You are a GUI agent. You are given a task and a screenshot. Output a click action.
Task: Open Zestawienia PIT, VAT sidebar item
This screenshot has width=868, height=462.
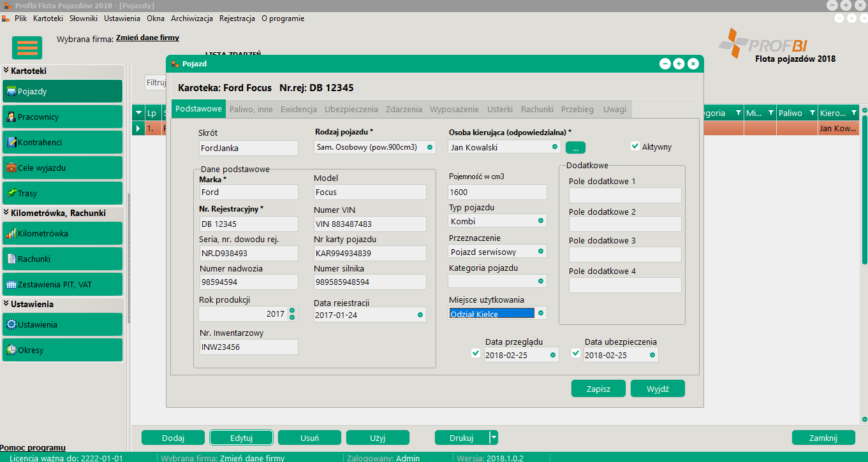[63, 285]
